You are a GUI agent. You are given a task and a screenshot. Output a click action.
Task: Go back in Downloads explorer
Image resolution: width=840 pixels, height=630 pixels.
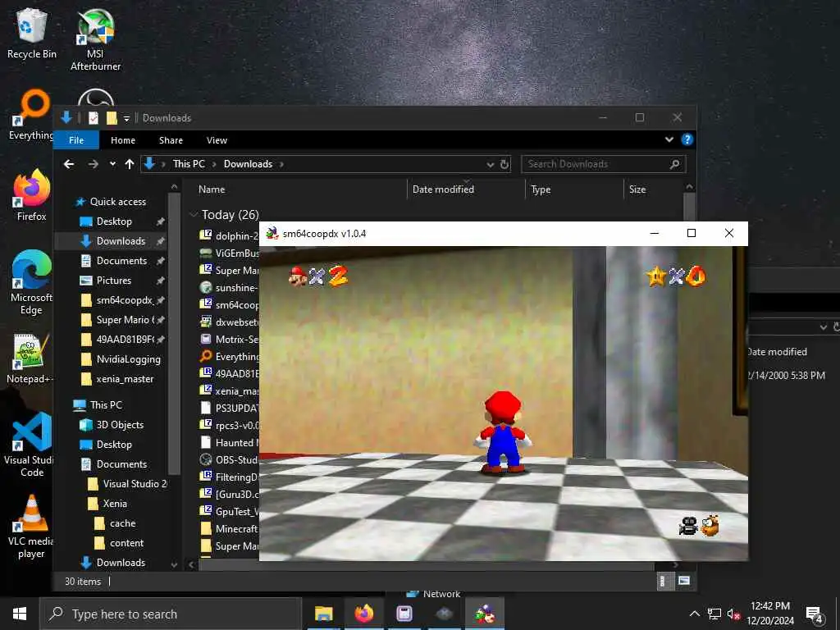[69, 164]
